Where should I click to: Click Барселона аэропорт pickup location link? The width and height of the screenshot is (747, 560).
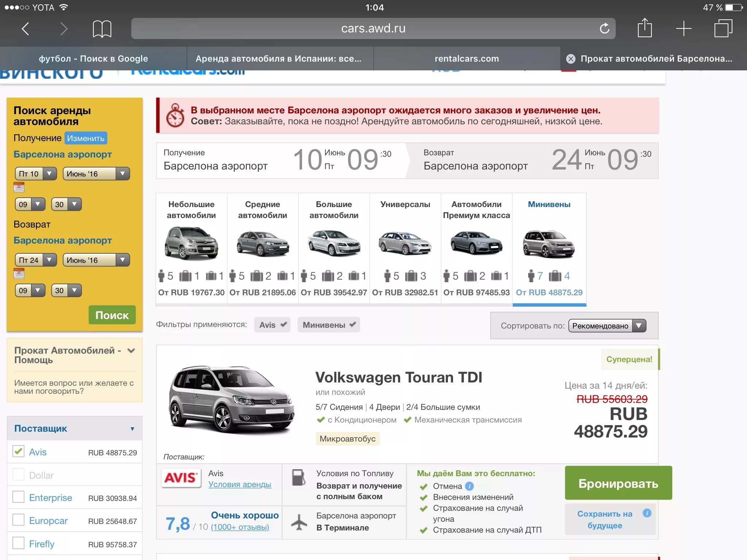[63, 154]
